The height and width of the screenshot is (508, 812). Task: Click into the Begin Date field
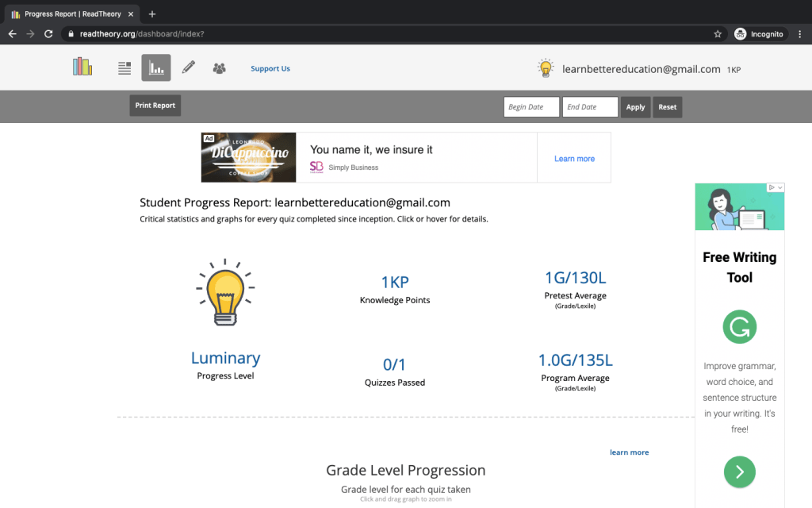[531, 107]
